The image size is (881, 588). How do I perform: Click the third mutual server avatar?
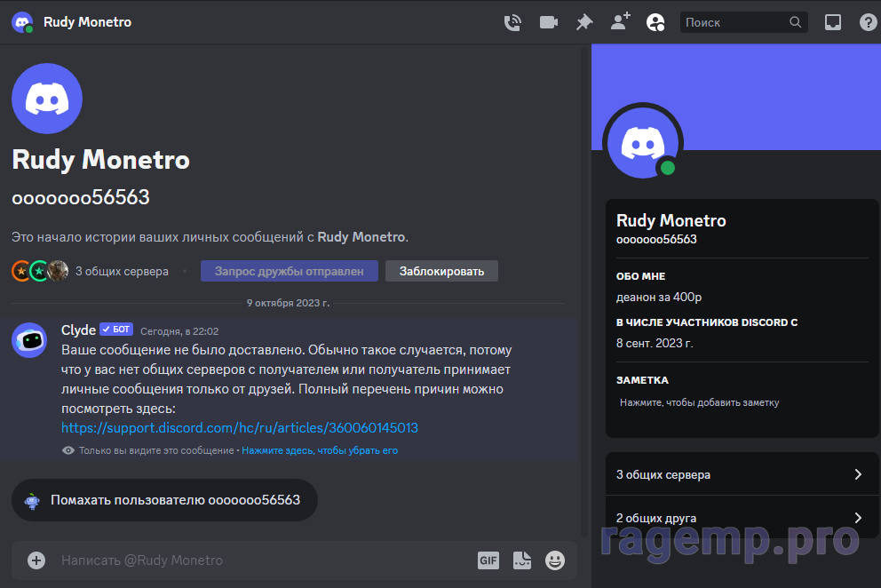(58, 271)
